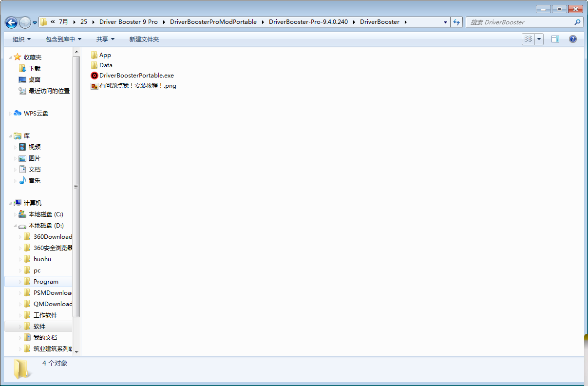Collapse the 库 libraries node arrow
The height and width of the screenshot is (386, 588).
pos(10,136)
